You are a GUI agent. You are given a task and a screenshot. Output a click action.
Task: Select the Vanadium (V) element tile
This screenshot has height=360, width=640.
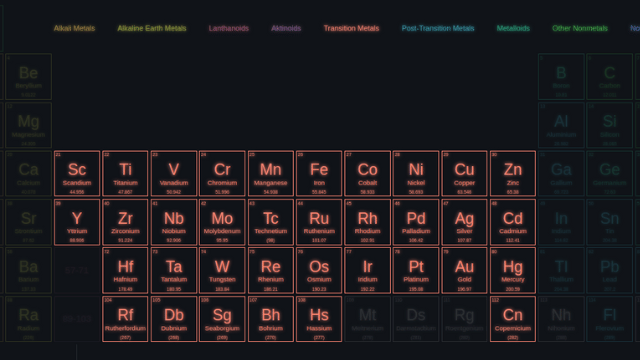point(174,173)
